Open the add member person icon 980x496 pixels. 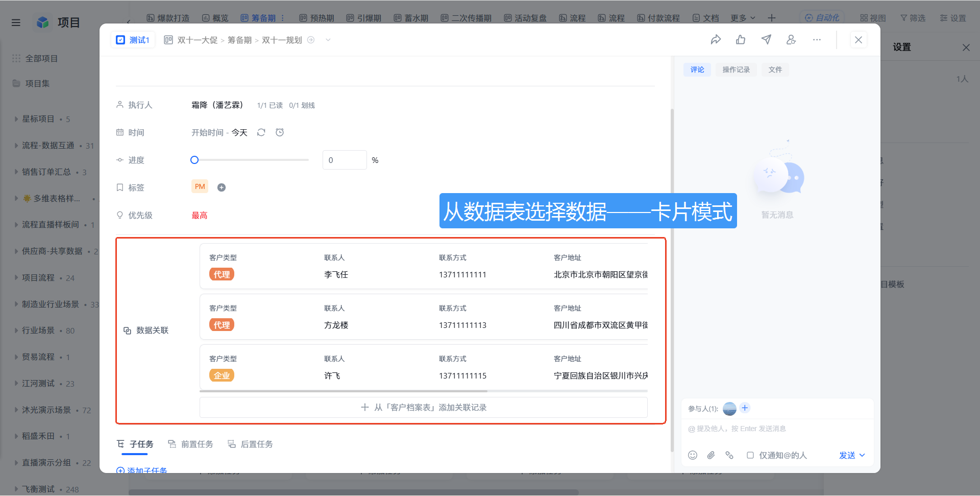coord(791,40)
